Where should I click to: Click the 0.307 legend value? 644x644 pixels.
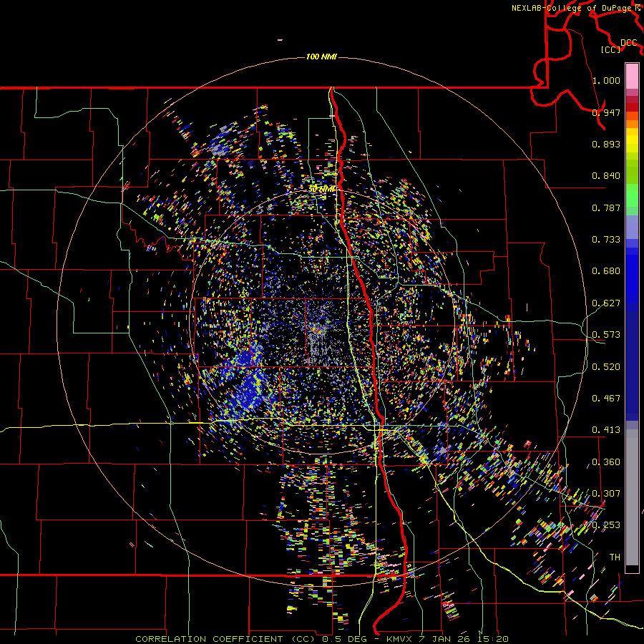coord(606,494)
